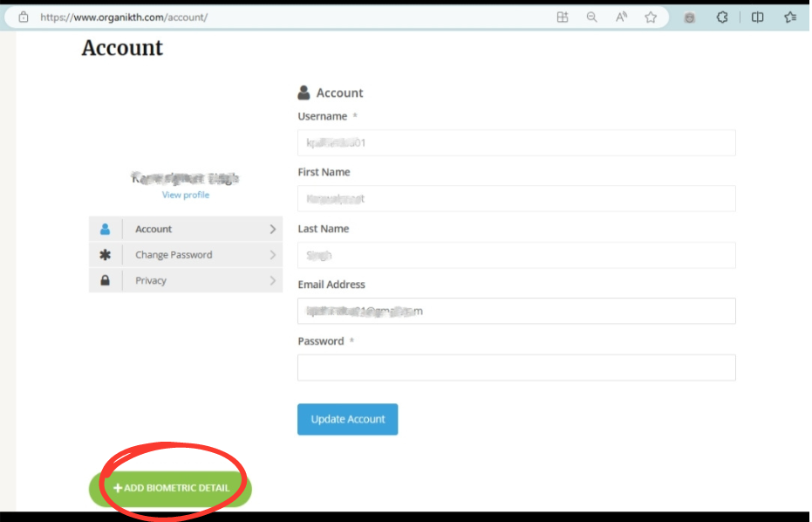Click the site lock icon in address bar

pos(24,17)
